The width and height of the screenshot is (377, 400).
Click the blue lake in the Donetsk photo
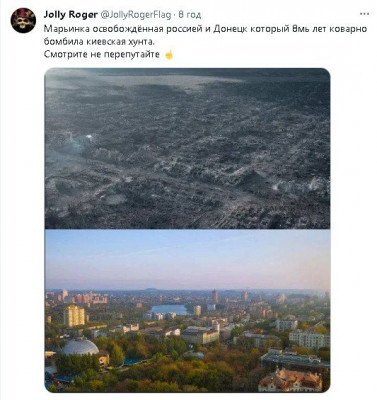pos(169,310)
